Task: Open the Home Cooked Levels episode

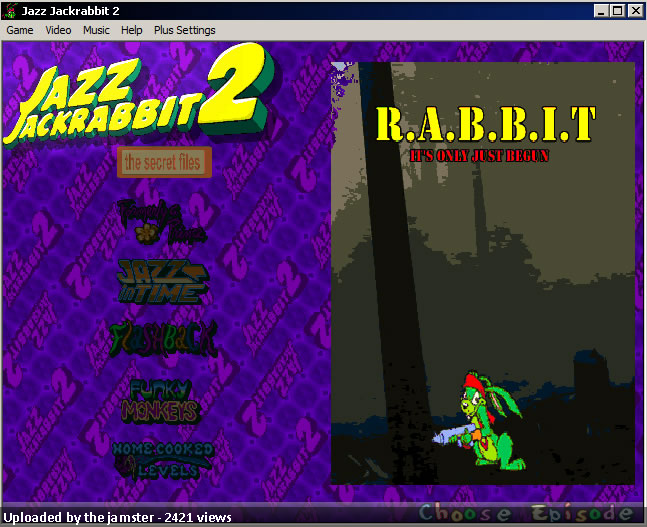Action: click(163, 459)
